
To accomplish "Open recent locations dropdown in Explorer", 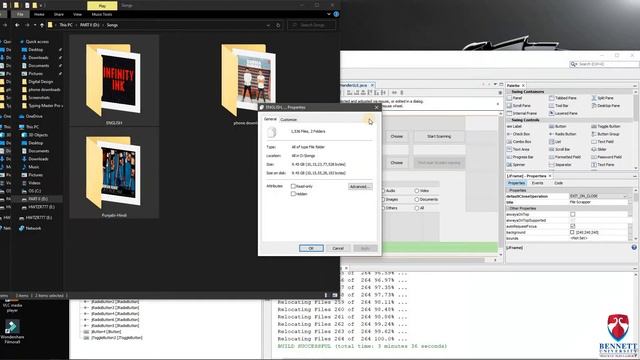I will click(35, 25).
